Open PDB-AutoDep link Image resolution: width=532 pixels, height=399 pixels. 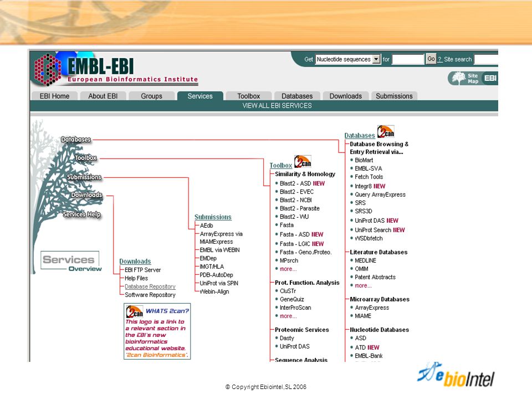tap(216, 275)
